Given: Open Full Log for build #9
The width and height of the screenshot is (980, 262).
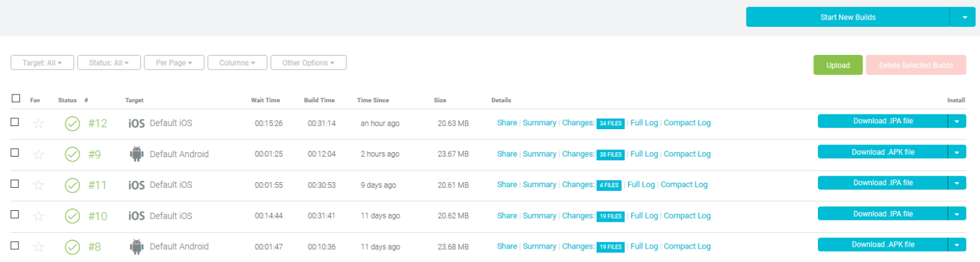Looking at the screenshot, I should (644, 154).
